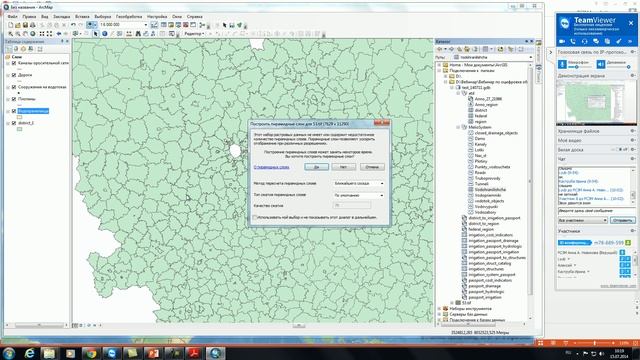Click Yes (Да) in pyramids dialog

pyautogui.click(x=316, y=167)
